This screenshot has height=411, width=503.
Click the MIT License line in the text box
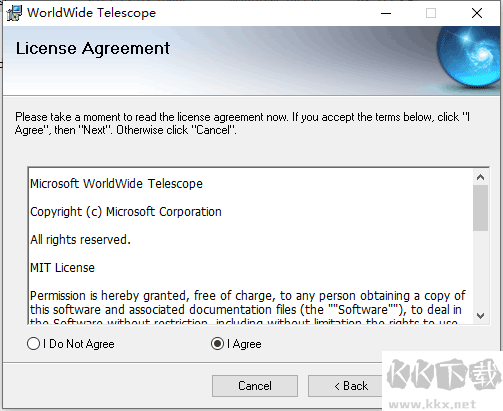pyautogui.click(x=62, y=268)
